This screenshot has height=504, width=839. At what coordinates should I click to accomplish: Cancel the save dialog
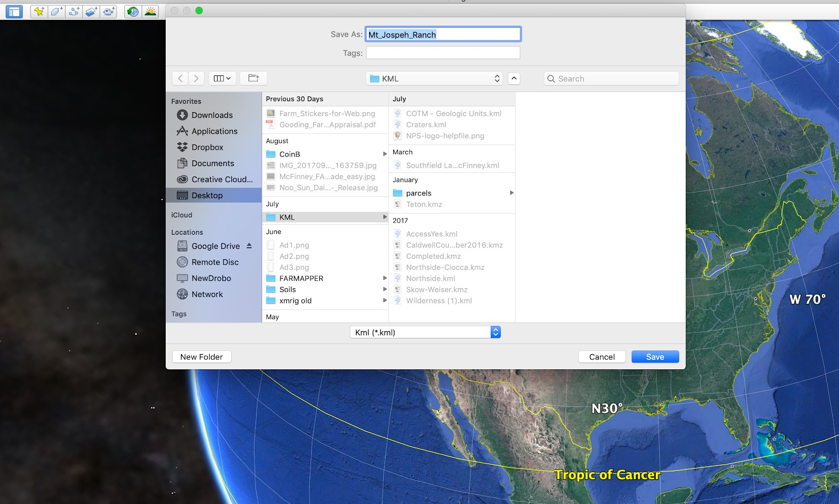(x=602, y=357)
